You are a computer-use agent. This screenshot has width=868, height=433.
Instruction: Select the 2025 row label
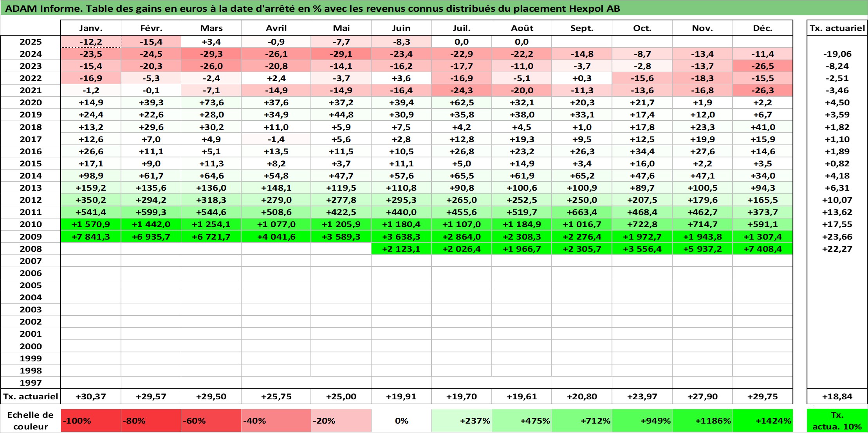(x=31, y=41)
